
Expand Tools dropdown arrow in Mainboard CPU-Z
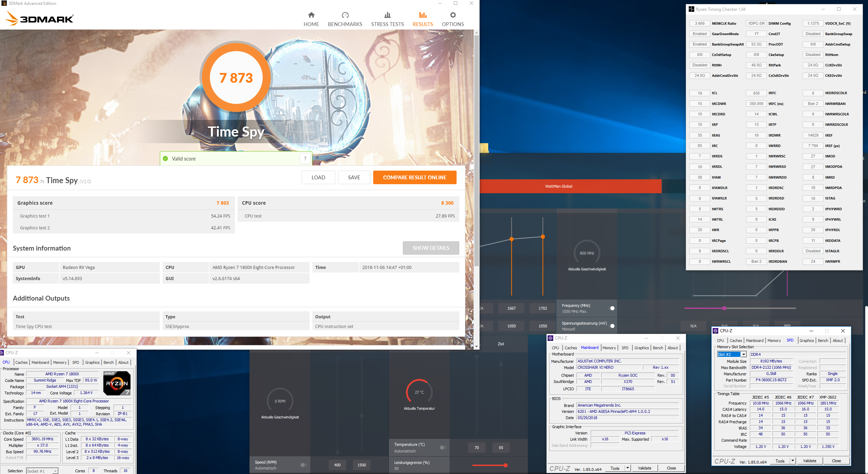click(628, 468)
